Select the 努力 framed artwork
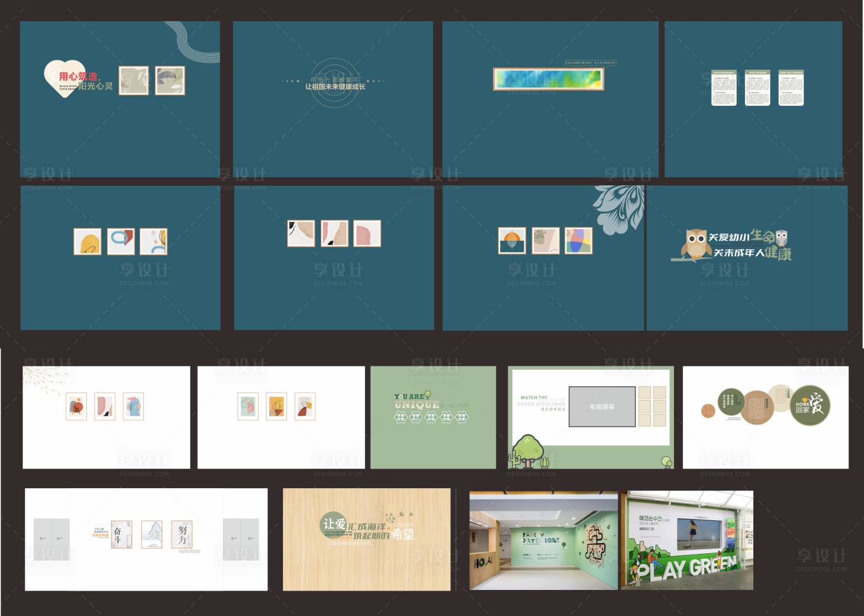This screenshot has width=864, height=616. 182,534
